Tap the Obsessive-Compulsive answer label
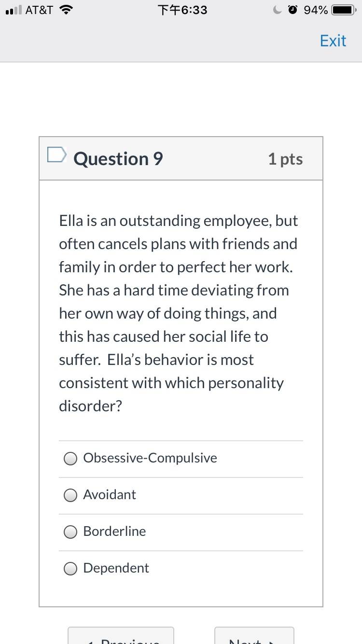 coord(150,458)
